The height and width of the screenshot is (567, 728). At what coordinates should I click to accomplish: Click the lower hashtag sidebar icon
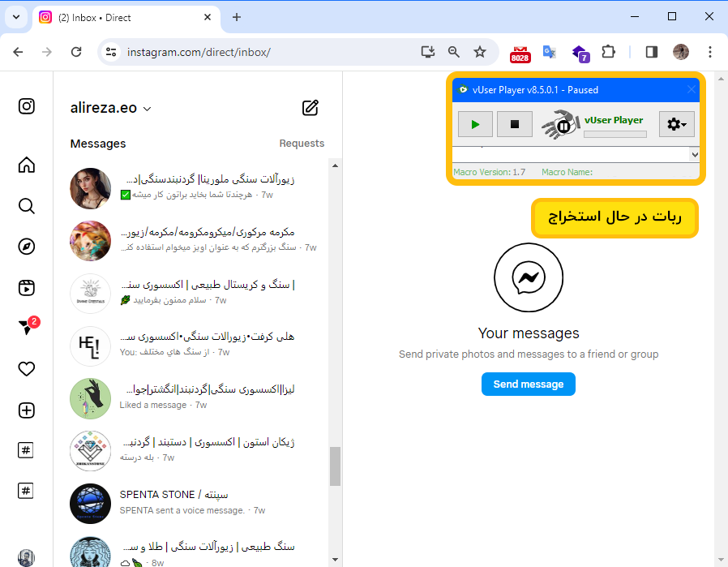click(x=25, y=491)
